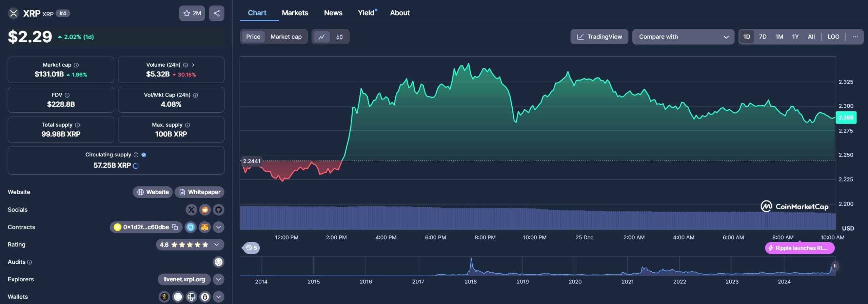The height and width of the screenshot is (304, 868).
Task: Set chart range to 1Y
Action: tap(795, 37)
